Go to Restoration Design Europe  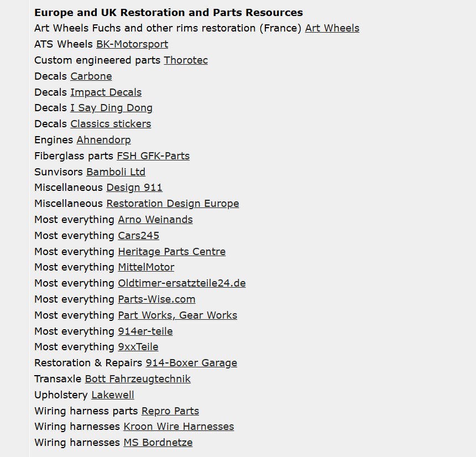pyautogui.click(x=172, y=204)
